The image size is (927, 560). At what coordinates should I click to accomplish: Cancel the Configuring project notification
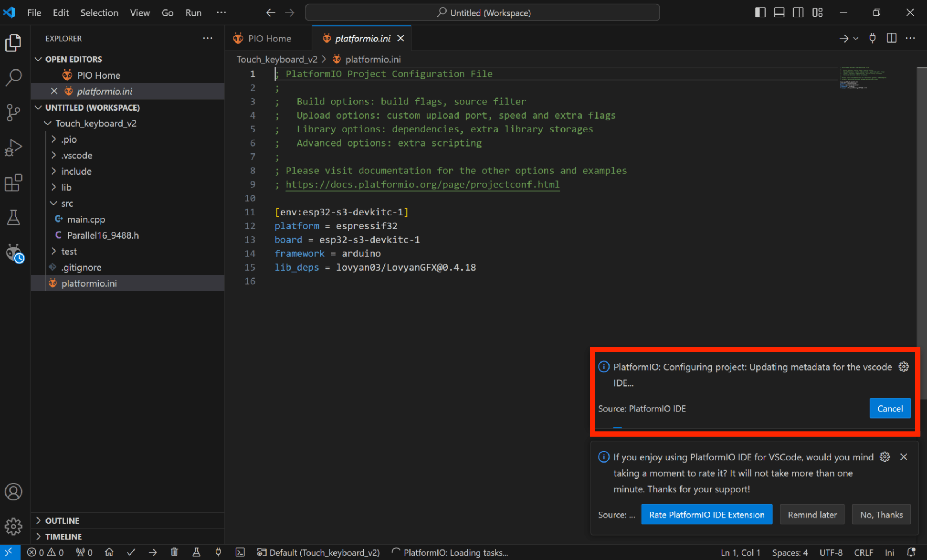click(890, 408)
